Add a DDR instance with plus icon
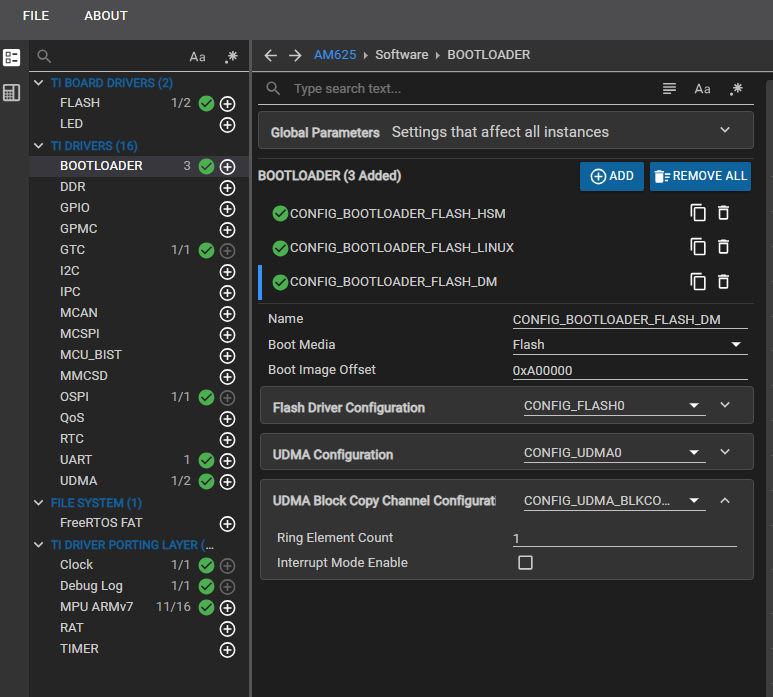The width and height of the screenshot is (773, 697). coord(227,188)
